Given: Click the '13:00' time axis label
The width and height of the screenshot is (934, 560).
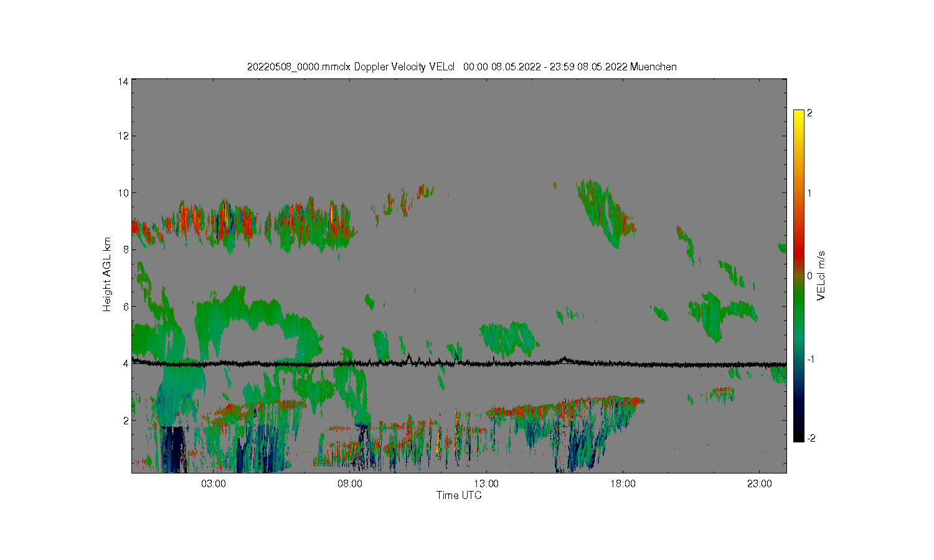Looking at the screenshot, I should [486, 484].
